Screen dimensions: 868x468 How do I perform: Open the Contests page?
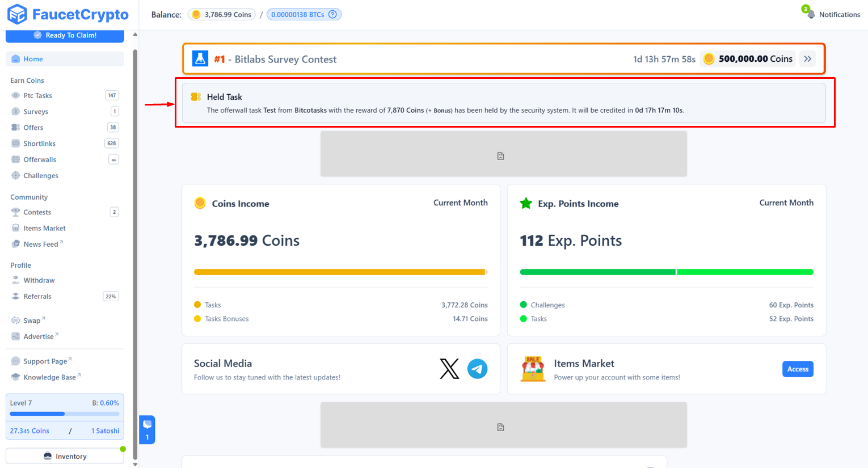pos(38,212)
